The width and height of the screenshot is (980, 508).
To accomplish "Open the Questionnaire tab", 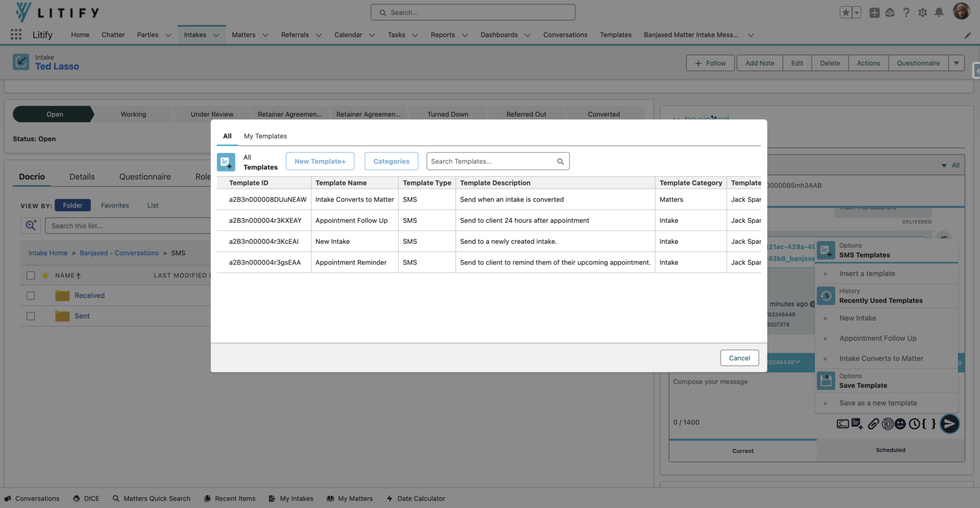I will [145, 177].
